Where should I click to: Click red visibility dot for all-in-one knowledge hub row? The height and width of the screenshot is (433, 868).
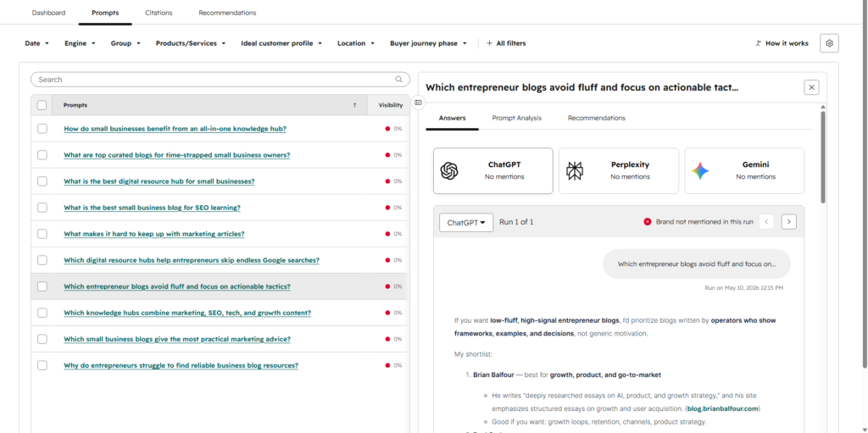coord(387,129)
